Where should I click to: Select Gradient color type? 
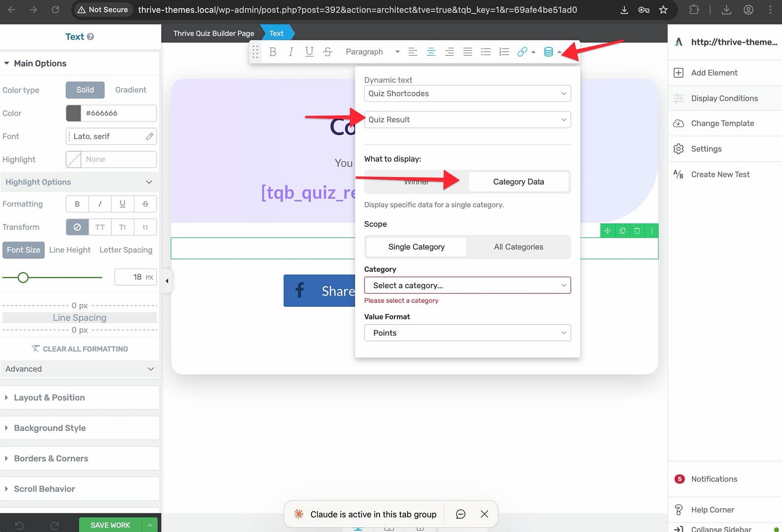pos(130,90)
